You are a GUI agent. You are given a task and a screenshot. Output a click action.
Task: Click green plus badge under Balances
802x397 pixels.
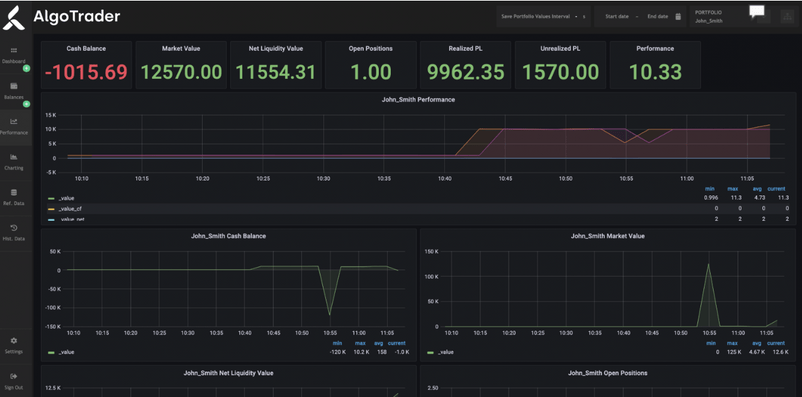pos(27,104)
